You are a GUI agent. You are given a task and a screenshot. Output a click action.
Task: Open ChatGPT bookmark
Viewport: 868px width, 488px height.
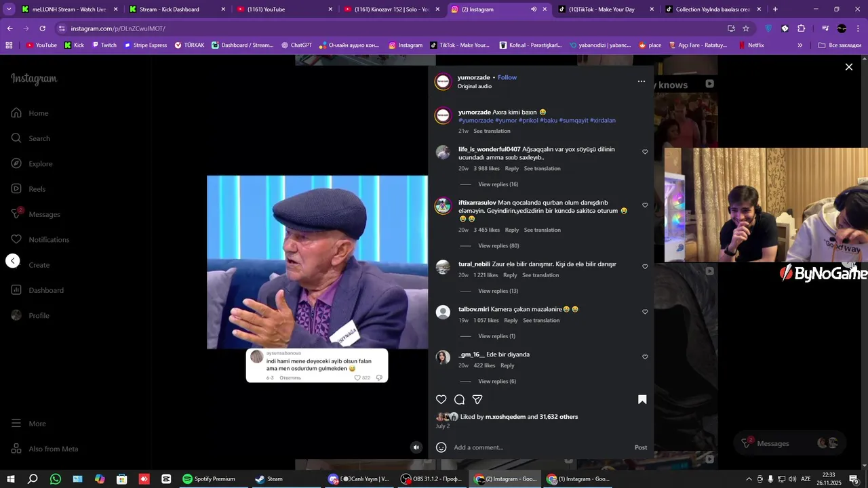pos(296,45)
